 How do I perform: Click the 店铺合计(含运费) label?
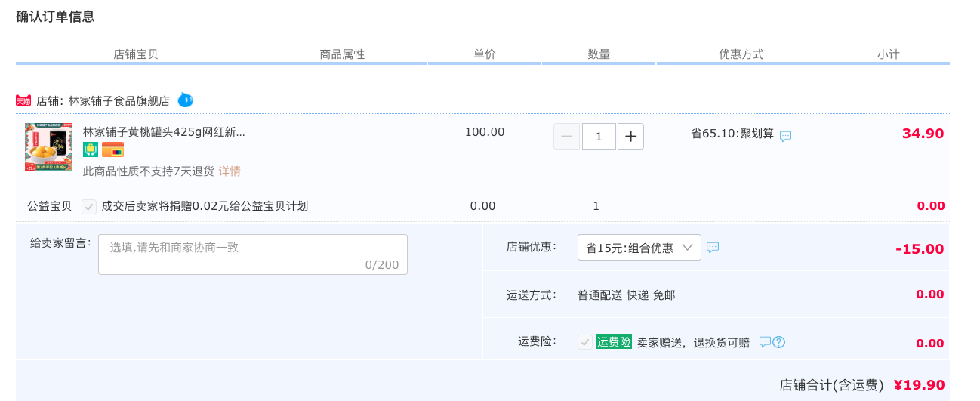point(831,385)
